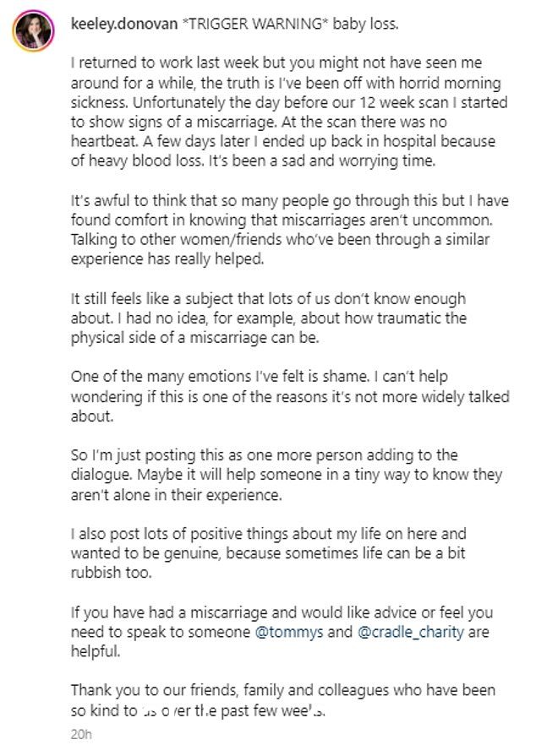This screenshot has height=756, width=536.
Task: Click the 20h post timestamp
Action: point(80,734)
